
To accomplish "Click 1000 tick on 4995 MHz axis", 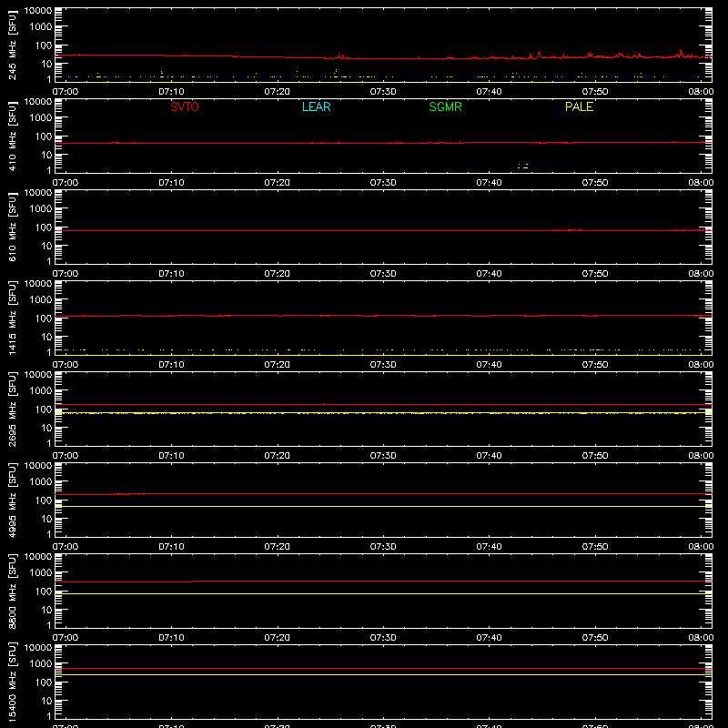I will tap(41, 482).
